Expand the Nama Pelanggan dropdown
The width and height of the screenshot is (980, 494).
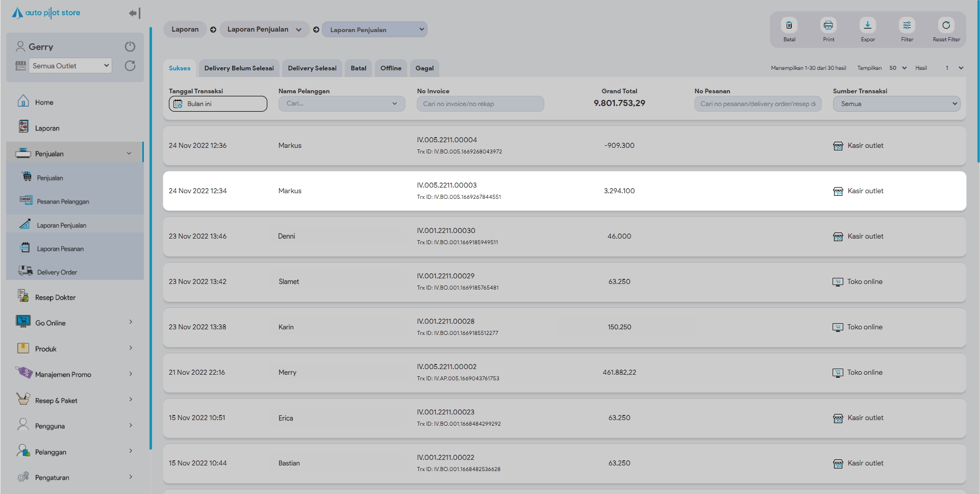[x=341, y=104]
